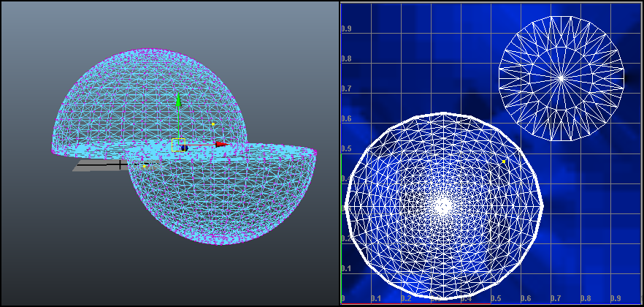Click the 0 origin label of the UV grid

coord(344,299)
